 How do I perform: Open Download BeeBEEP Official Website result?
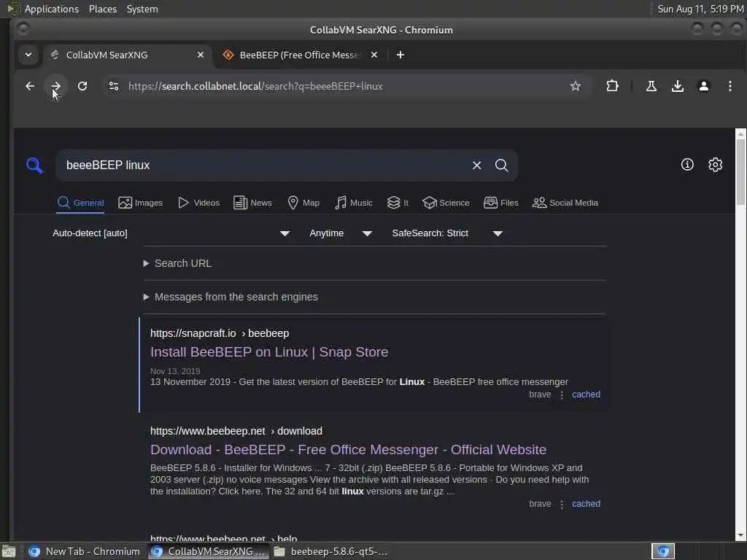[348, 449]
